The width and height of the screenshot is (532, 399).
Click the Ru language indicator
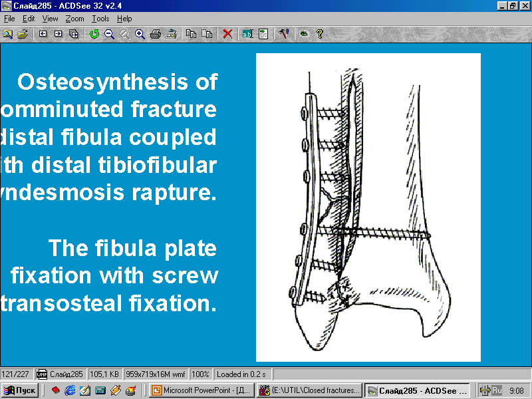coord(497,390)
